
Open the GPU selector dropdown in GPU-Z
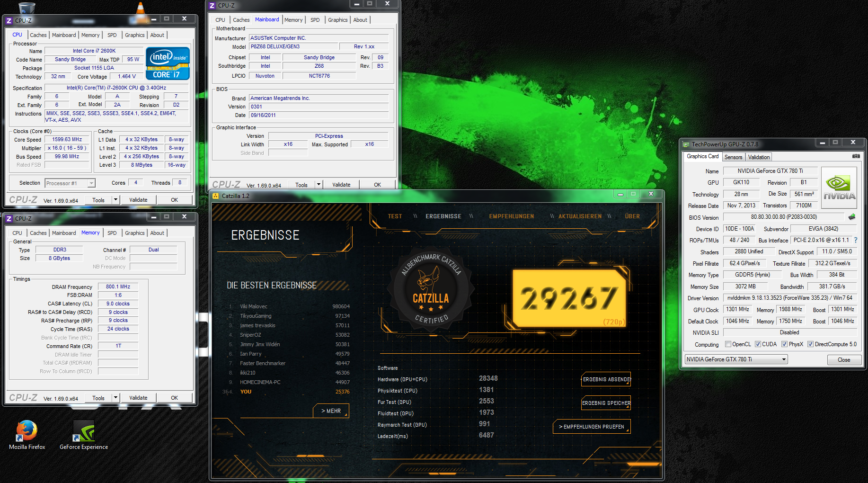click(736, 359)
